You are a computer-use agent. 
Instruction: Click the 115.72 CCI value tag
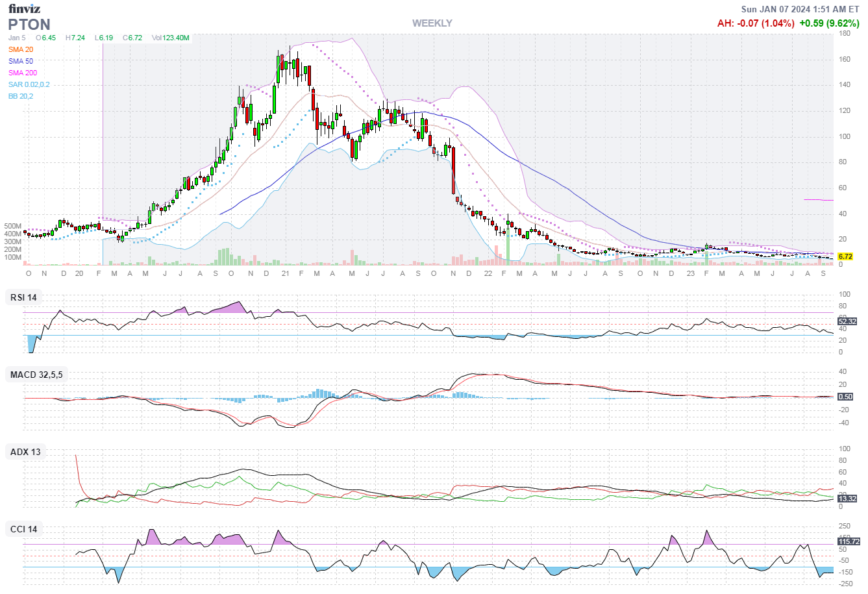point(849,541)
